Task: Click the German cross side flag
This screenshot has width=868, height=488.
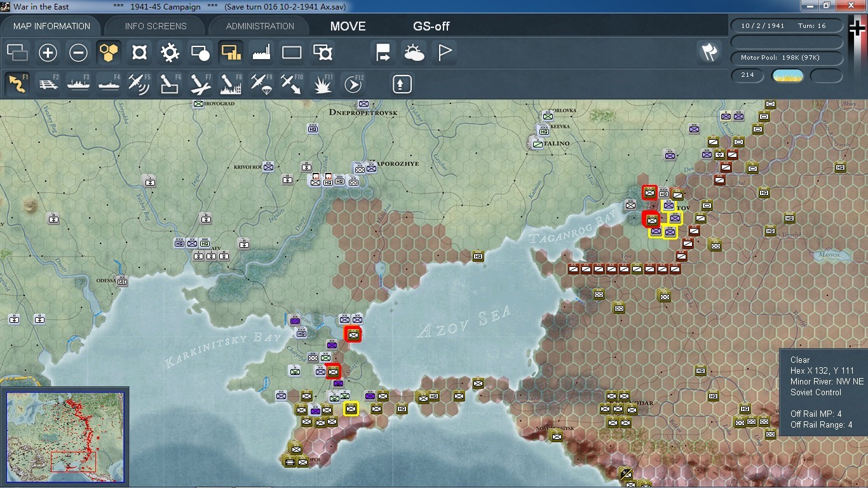Action: (857, 28)
